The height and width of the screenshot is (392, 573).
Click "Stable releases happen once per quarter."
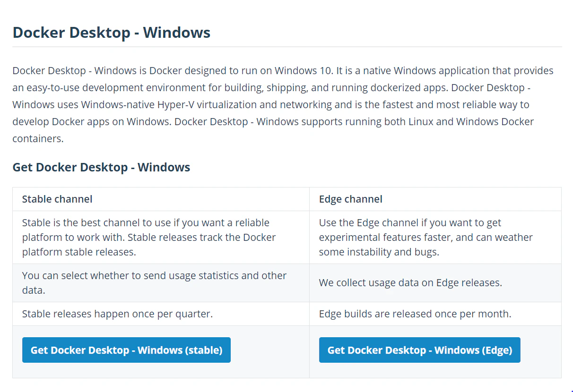pos(117,314)
